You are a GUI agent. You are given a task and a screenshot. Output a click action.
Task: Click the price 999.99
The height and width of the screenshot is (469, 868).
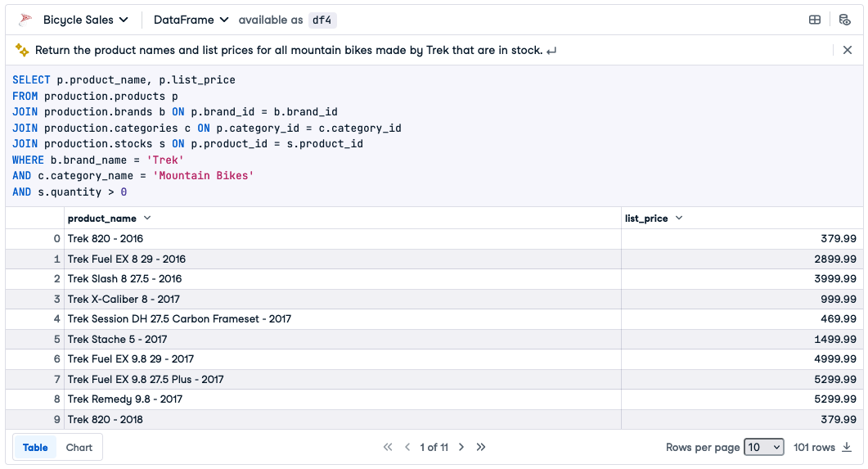click(838, 299)
